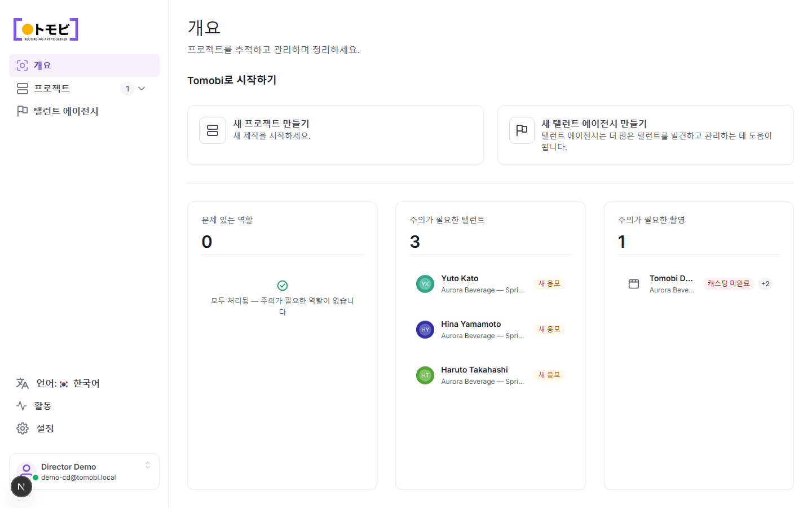Open Haruto Takahashi talent entry

pos(491,375)
